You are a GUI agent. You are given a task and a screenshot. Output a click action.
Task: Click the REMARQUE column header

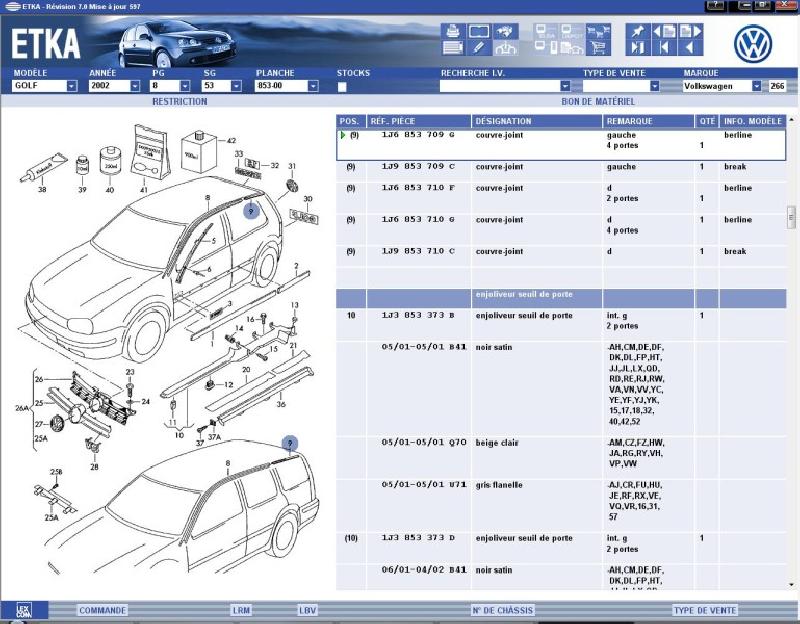(x=648, y=121)
